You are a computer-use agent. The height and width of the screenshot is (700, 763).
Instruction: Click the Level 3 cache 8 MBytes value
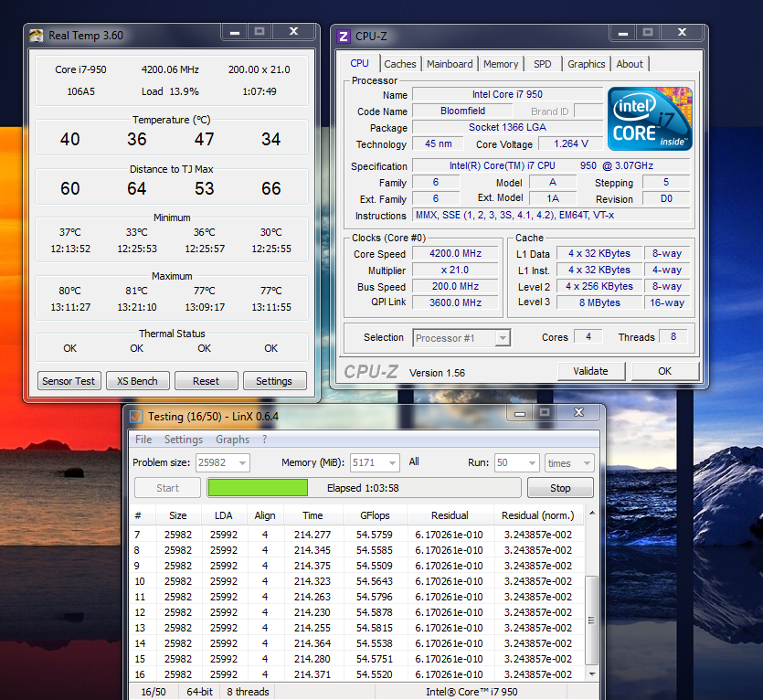coord(600,302)
